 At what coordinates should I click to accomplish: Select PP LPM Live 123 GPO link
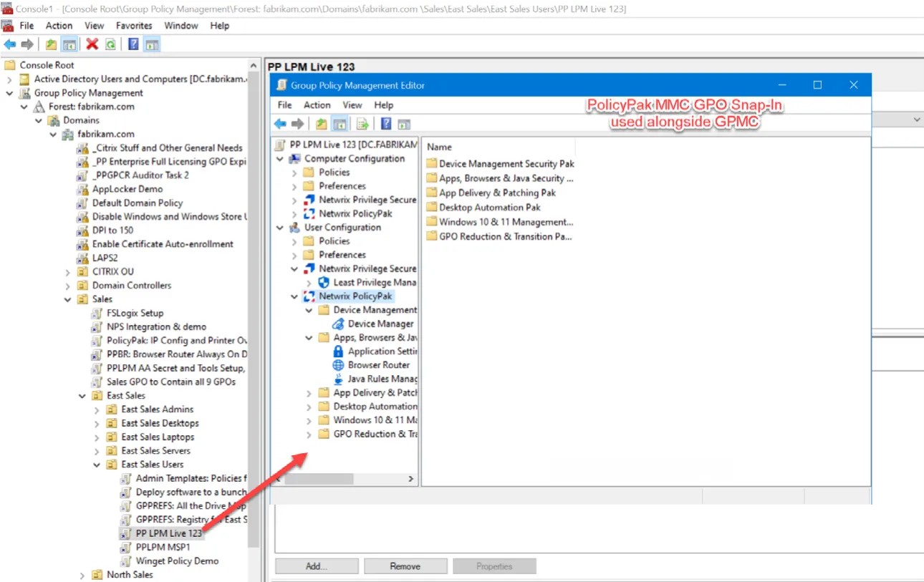point(162,533)
